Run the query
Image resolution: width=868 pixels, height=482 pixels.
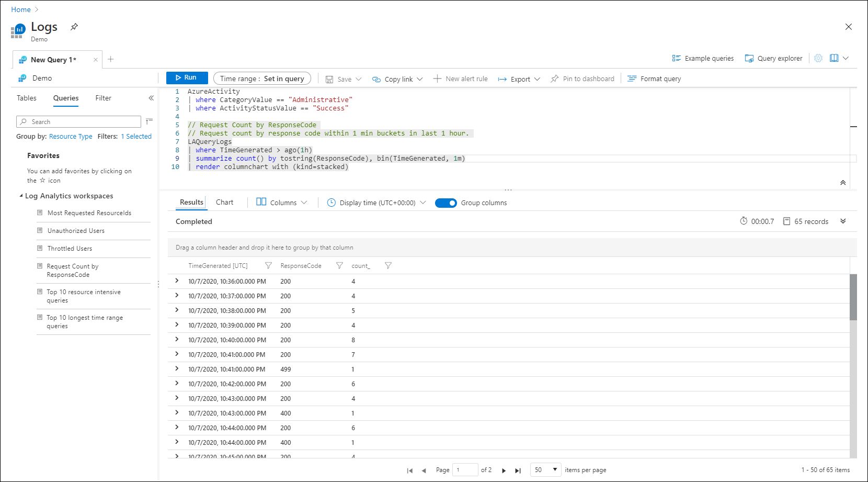click(187, 77)
